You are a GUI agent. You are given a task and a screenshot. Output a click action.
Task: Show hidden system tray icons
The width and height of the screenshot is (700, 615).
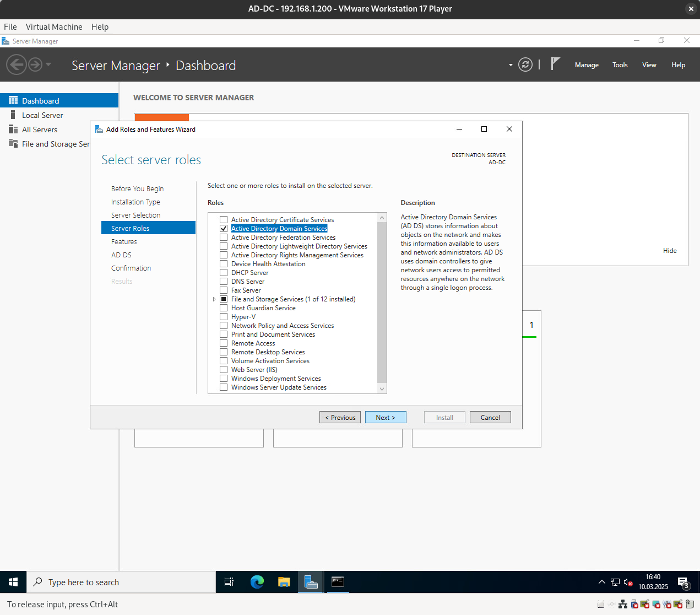pos(601,582)
